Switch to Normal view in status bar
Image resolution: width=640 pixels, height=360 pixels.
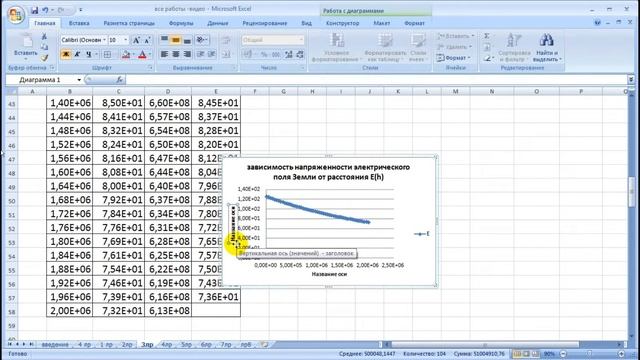click(517, 354)
